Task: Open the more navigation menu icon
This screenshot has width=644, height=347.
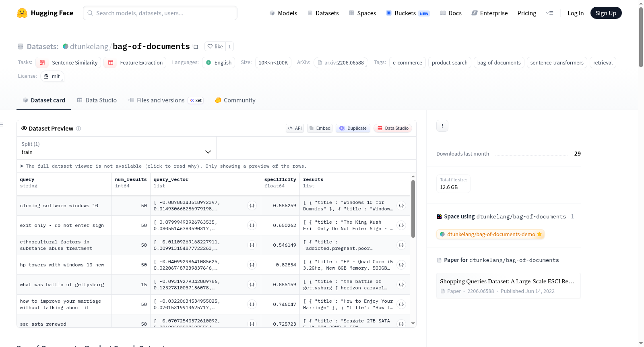Action: point(549,13)
